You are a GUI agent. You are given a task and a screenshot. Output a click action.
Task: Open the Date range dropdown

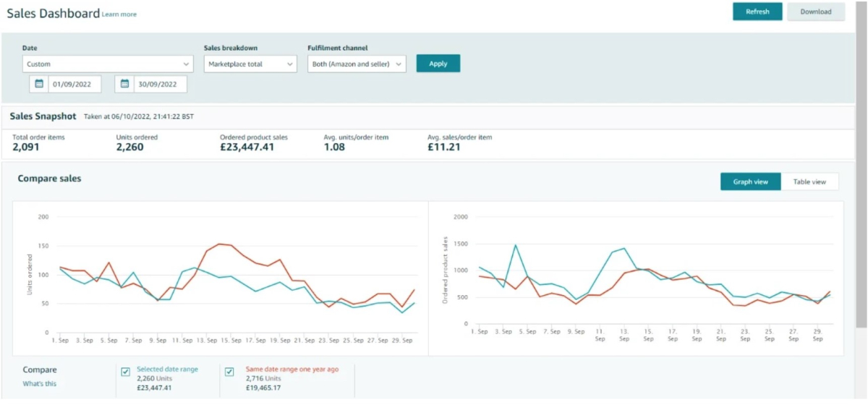(108, 64)
